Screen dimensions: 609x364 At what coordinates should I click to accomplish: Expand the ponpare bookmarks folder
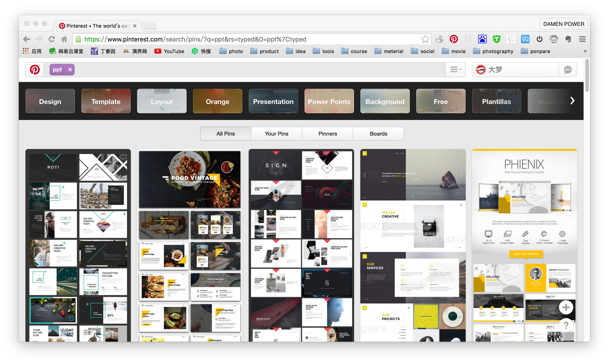click(x=535, y=51)
